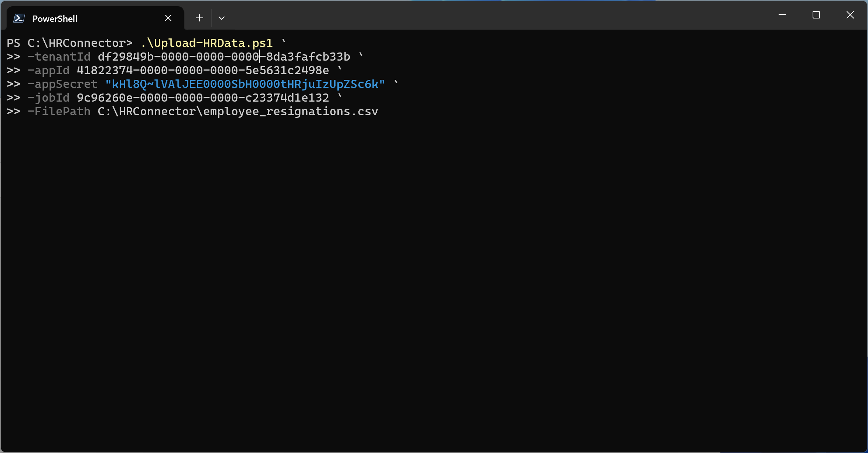This screenshot has width=868, height=453.
Task: Click the blue appSecret string
Action: pos(245,84)
